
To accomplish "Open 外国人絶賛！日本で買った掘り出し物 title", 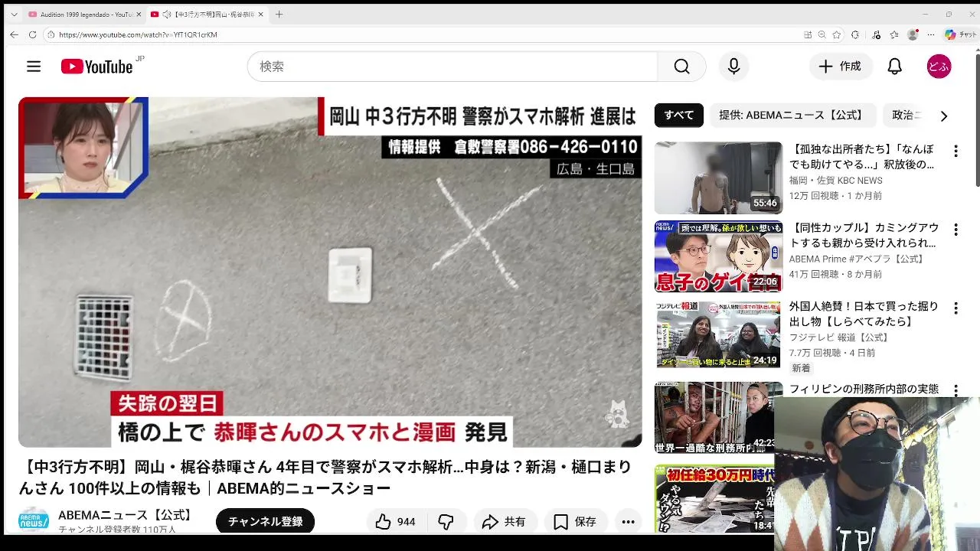I will [x=864, y=314].
